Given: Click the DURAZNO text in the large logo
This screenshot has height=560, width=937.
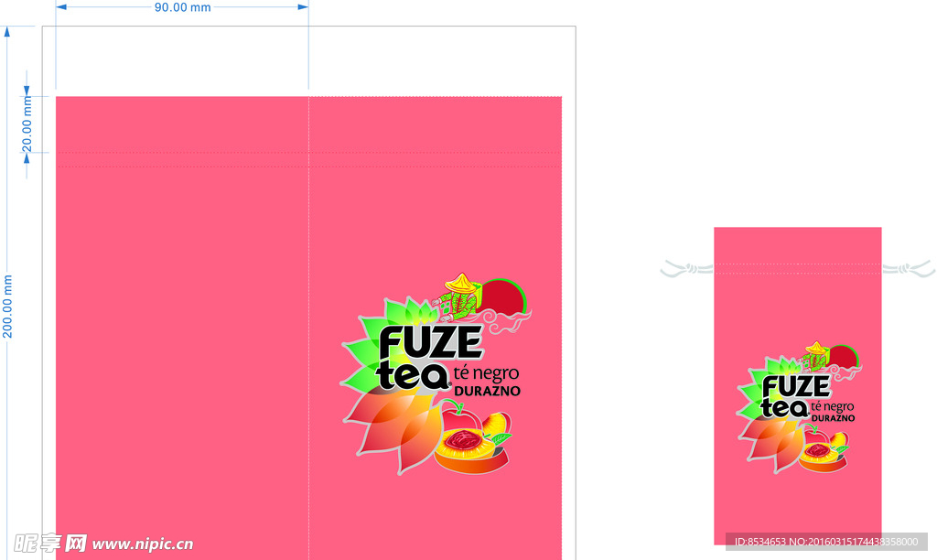Looking at the screenshot, I should [487, 392].
